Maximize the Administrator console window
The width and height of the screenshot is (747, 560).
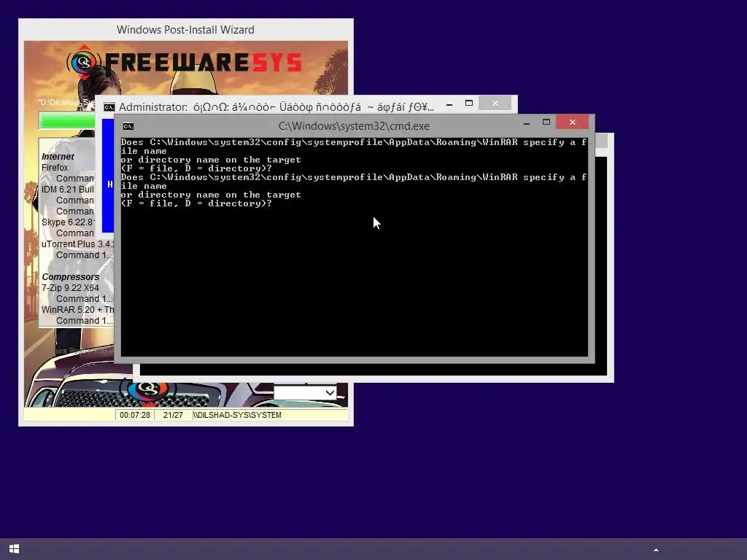pos(469,104)
